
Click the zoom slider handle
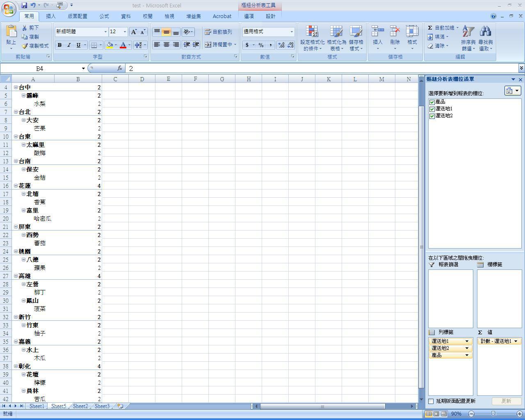point(493,414)
